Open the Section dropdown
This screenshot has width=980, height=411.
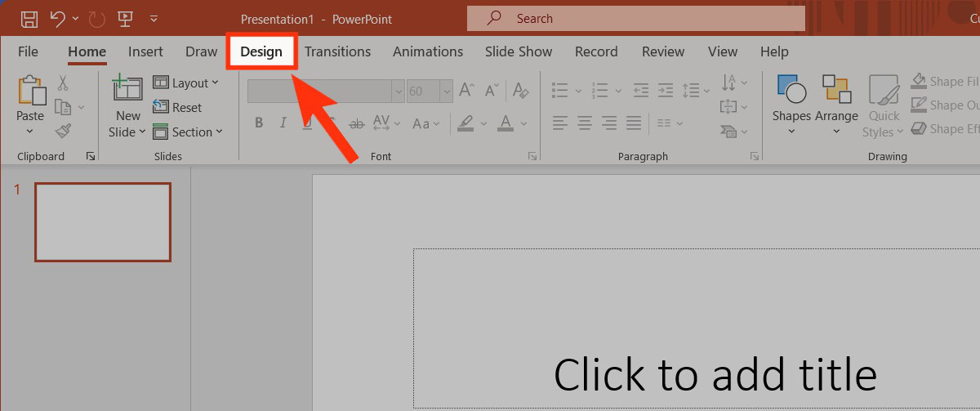pyautogui.click(x=187, y=132)
